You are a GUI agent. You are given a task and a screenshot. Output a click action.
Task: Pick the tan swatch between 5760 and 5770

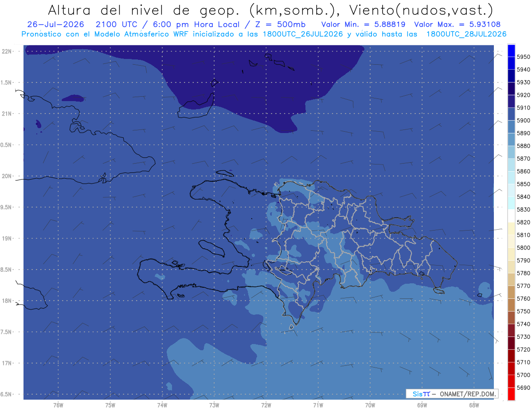511,292
